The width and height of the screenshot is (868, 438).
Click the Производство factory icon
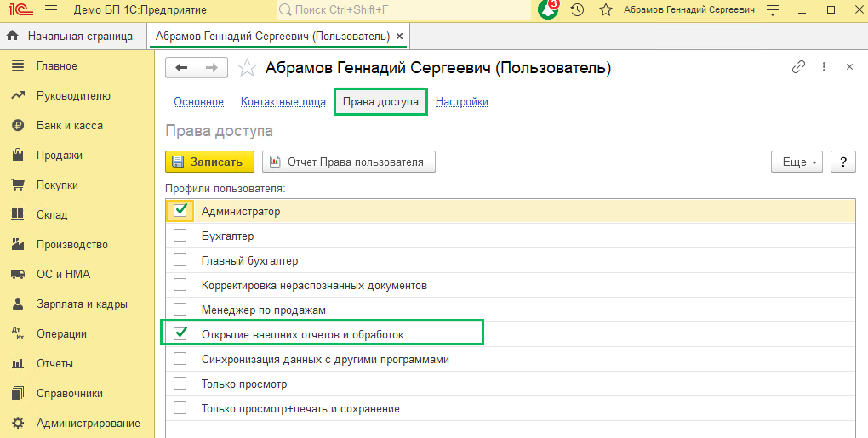click(x=18, y=244)
